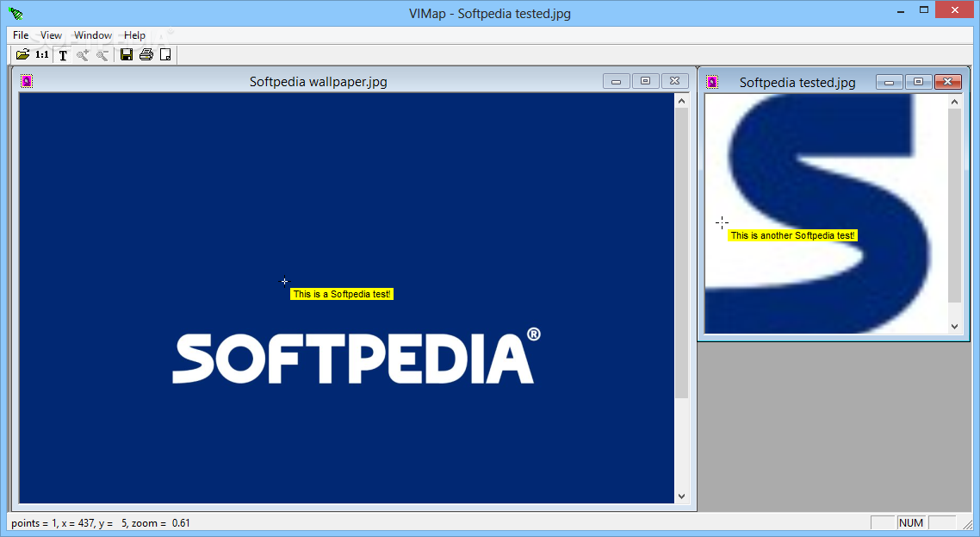Viewport: 980px width, 537px height.
Task: Toggle the Text label T tool
Action: coord(63,55)
